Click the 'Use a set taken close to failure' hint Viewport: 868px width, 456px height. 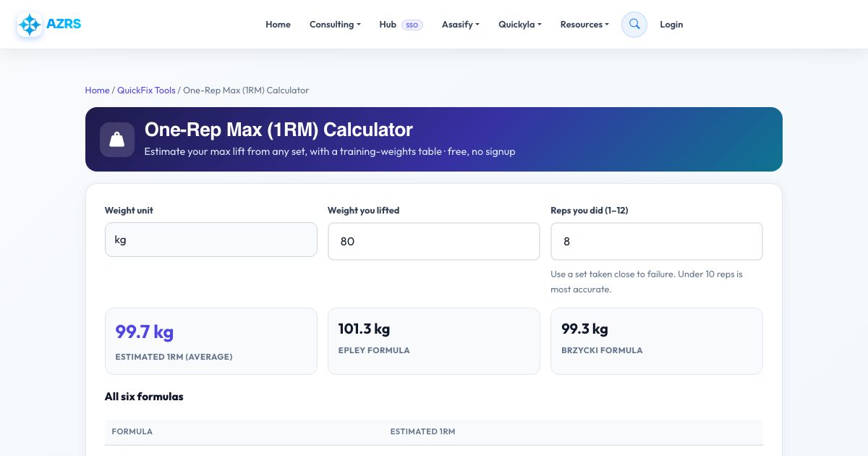click(647, 282)
